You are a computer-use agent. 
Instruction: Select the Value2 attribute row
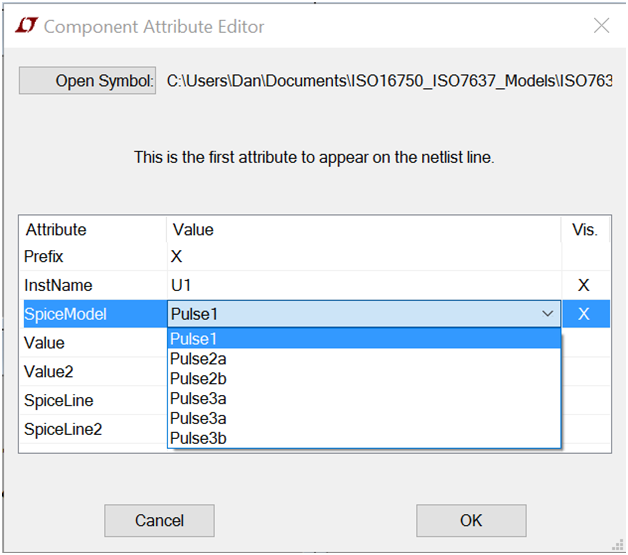93,372
